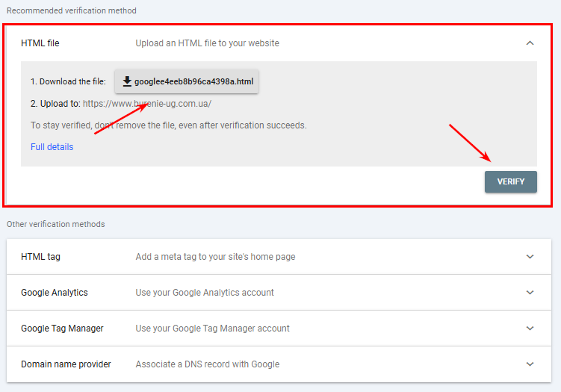The image size is (561, 392).
Task: Select the HTML file heading
Action: [x=40, y=43]
